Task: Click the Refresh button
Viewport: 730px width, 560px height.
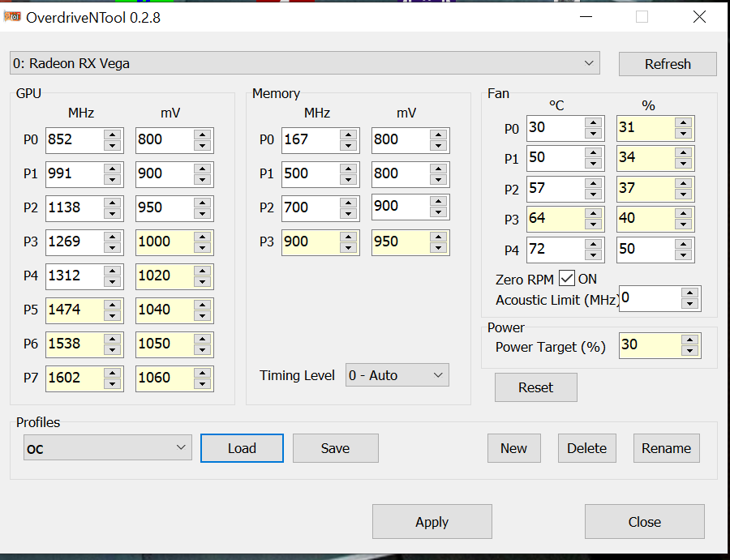Action: [668, 64]
